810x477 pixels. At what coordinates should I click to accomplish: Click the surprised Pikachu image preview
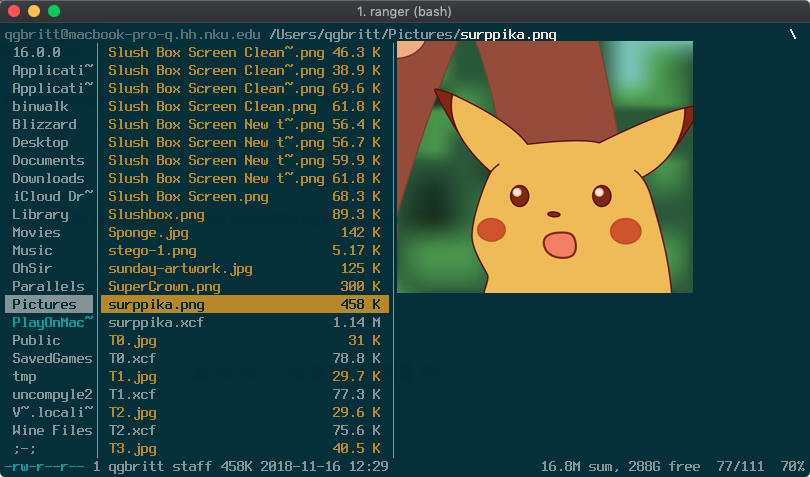(x=544, y=167)
